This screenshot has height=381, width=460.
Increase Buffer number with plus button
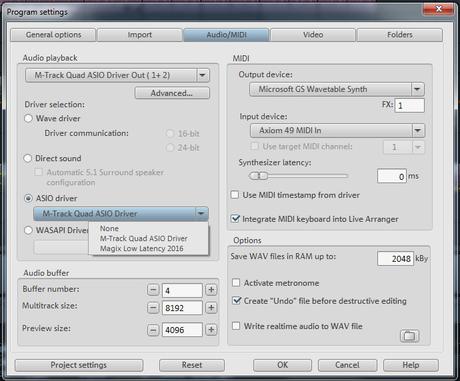(x=211, y=290)
